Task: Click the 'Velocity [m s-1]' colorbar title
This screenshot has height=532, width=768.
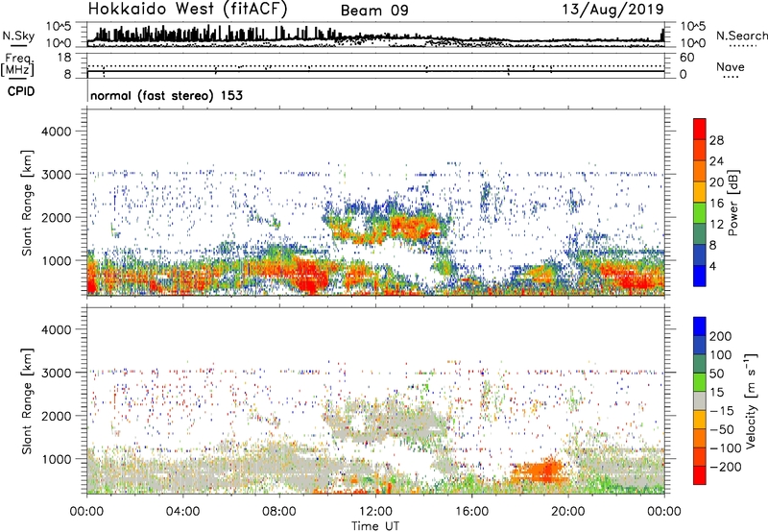Action: 750,400
